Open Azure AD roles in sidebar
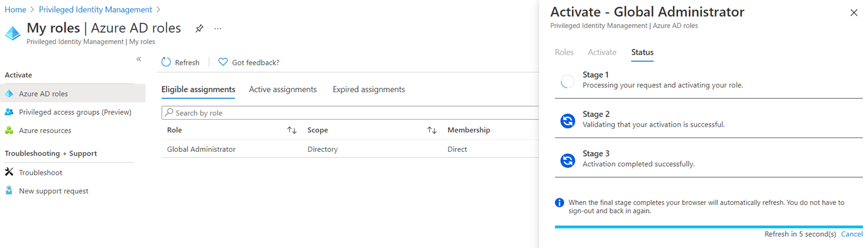 pyautogui.click(x=73, y=93)
